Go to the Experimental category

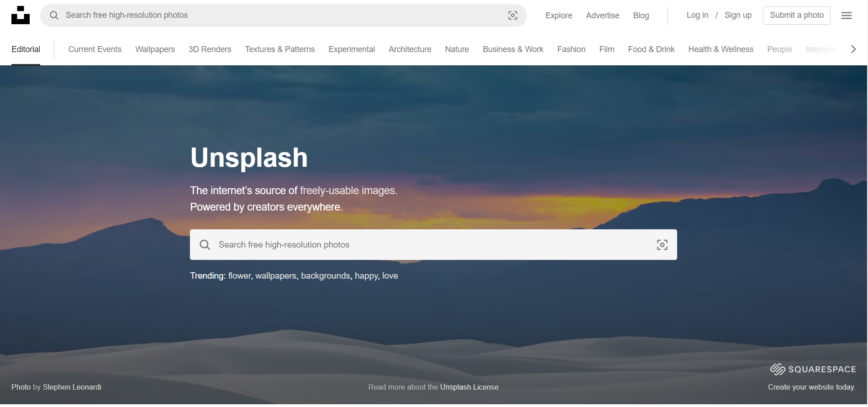pyautogui.click(x=352, y=49)
